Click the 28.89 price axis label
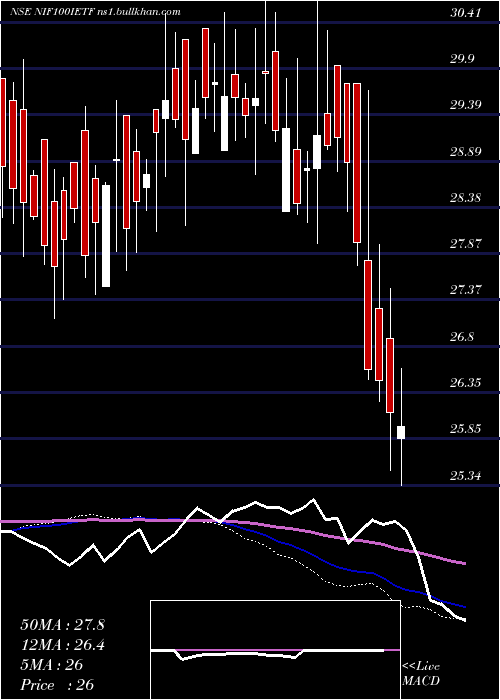The image size is (500, 700). (466, 151)
